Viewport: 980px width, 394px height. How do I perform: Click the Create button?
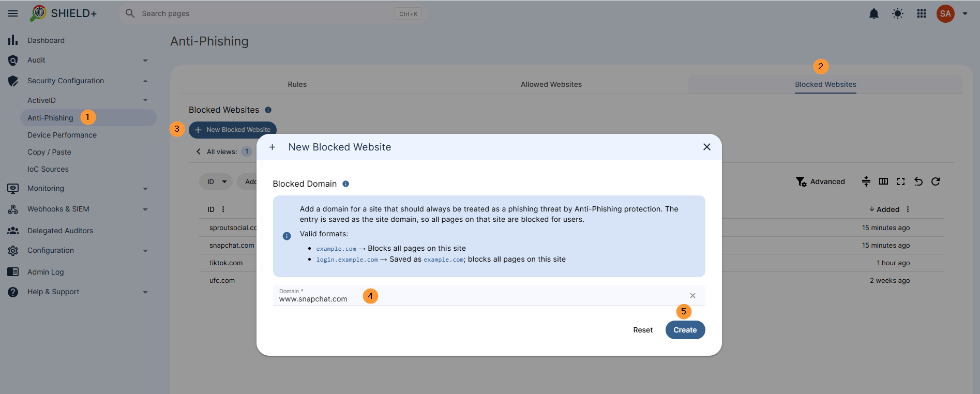click(x=685, y=330)
